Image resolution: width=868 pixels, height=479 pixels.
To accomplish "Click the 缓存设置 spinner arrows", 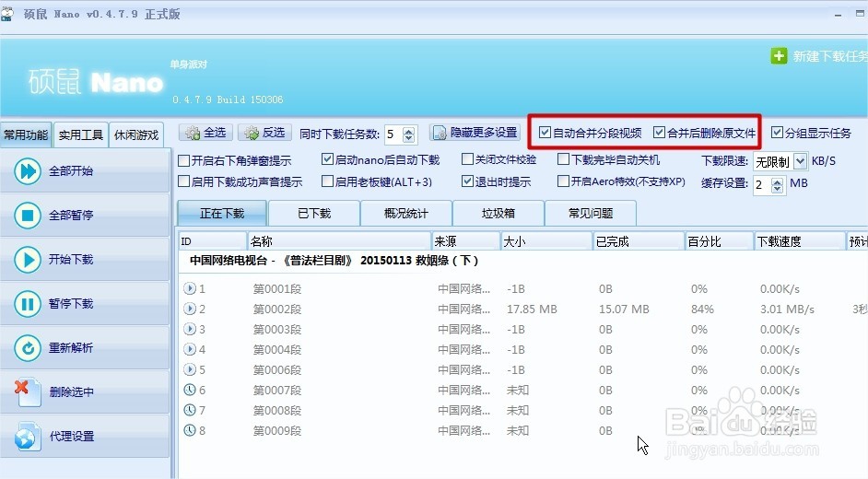I will pyautogui.click(x=777, y=185).
